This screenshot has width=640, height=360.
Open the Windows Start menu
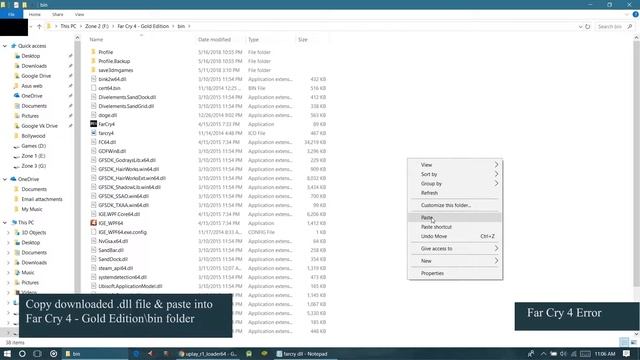click(x=7, y=354)
